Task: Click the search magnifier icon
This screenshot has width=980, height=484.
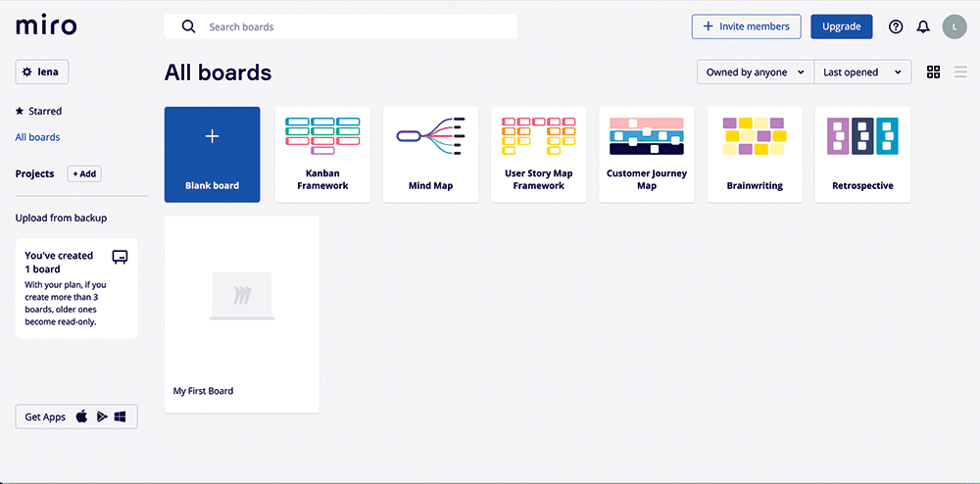Action: click(189, 26)
